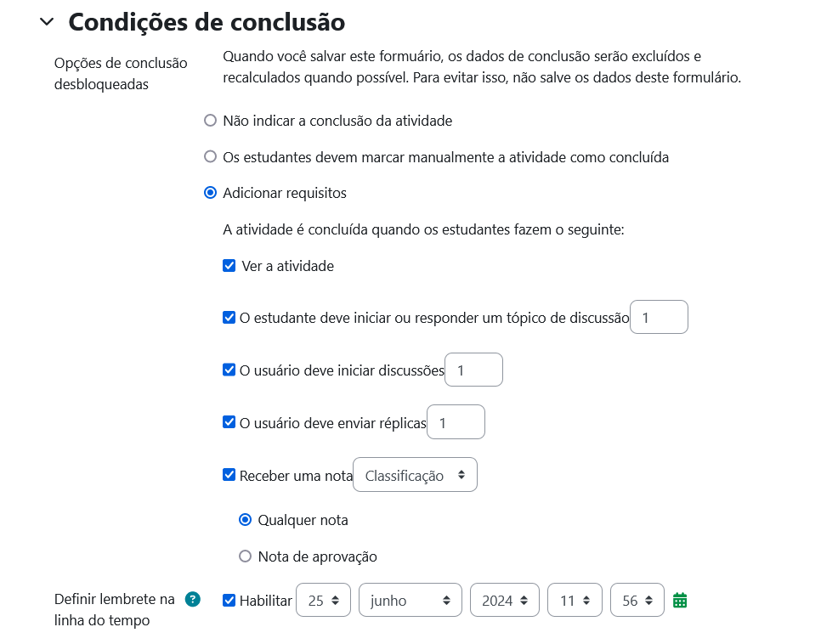Open the Classificação grade type dropdown
Screen dimensions: 821x644
[x=415, y=476]
